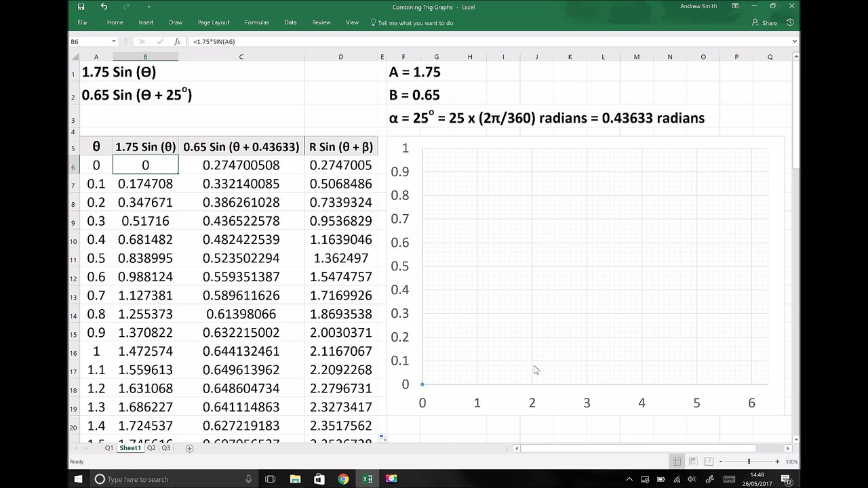868x488 pixels.
Task: Open the Formulas ribbon tab
Action: pos(257,22)
